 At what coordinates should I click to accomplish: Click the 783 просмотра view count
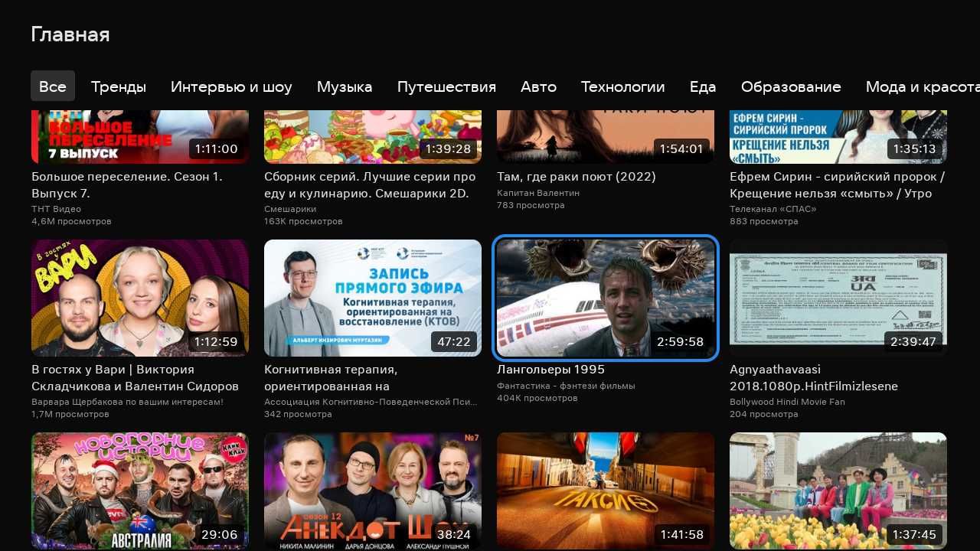(531, 205)
